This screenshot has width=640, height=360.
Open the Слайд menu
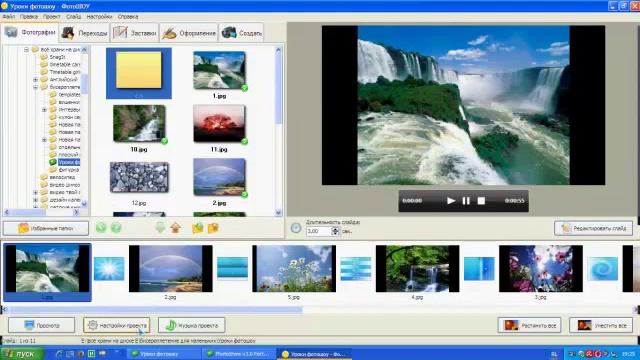(73, 17)
